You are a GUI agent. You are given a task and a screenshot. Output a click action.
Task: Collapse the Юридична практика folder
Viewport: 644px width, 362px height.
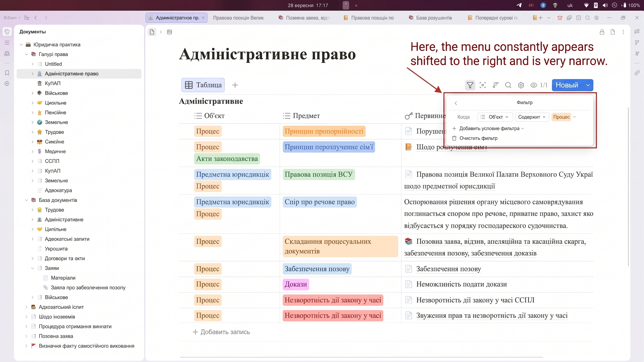tap(21, 45)
